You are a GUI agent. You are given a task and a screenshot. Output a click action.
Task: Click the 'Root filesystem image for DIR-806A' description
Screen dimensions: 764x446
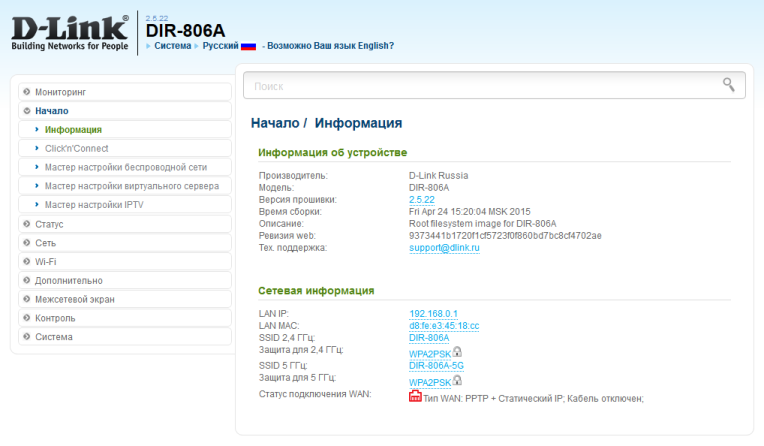[x=482, y=224]
